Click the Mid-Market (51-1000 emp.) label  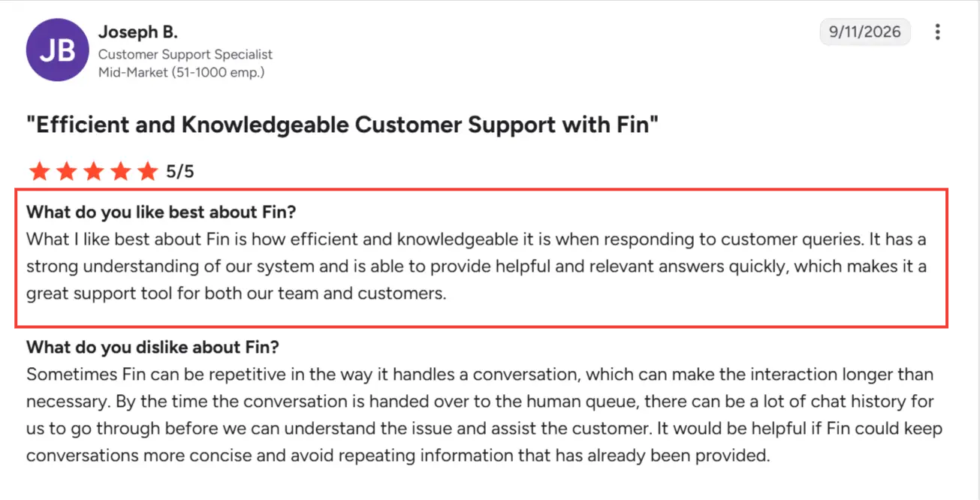[181, 73]
